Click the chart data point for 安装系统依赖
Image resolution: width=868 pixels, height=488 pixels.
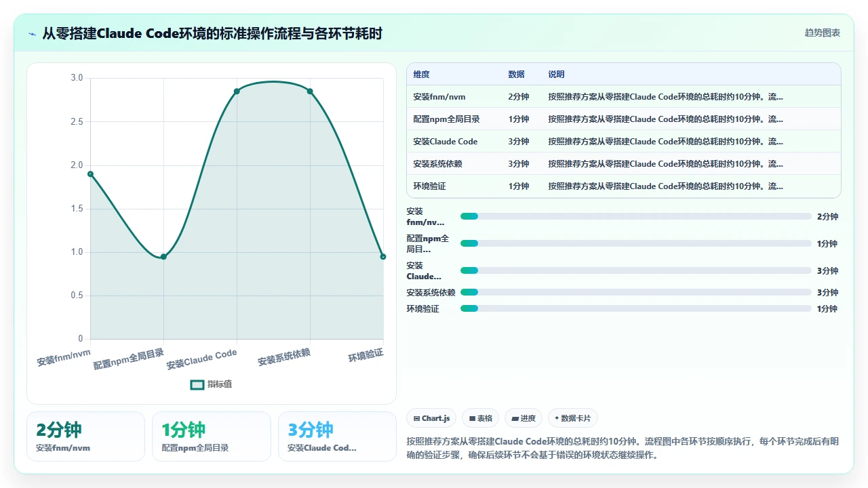coord(310,91)
